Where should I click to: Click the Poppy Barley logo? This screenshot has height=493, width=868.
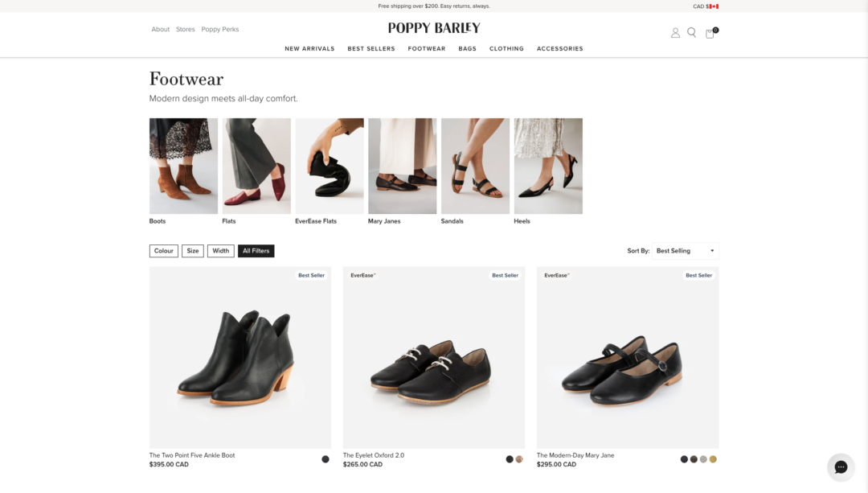[x=434, y=28]
